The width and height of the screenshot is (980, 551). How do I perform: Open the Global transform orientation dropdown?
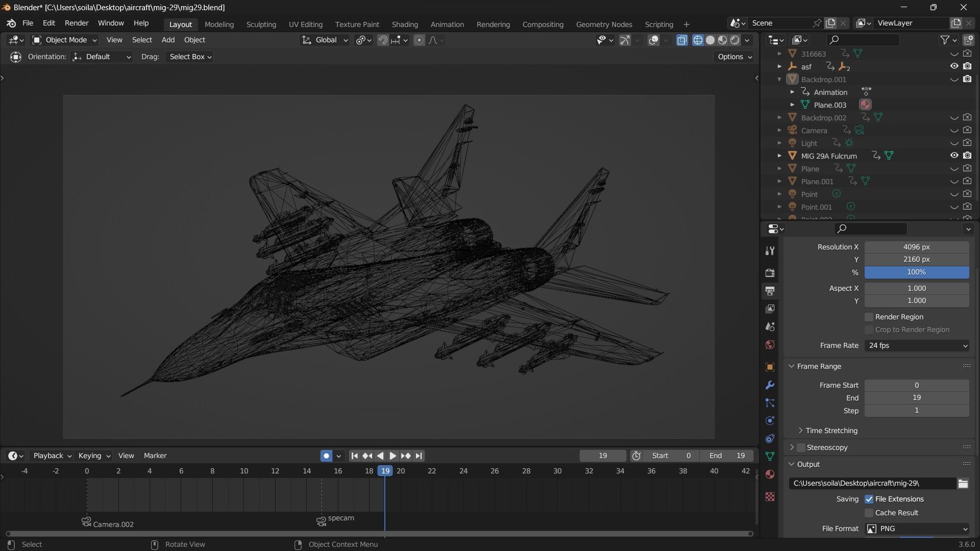325,40
